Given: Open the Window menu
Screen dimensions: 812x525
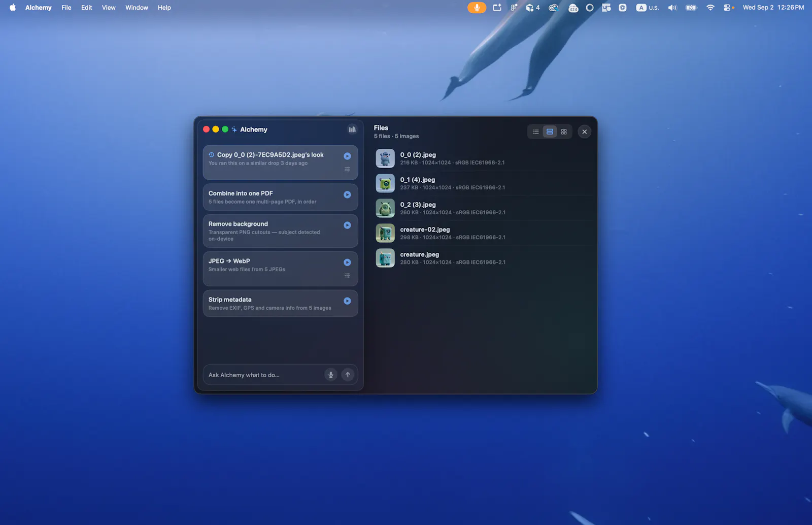Looking at the screenshot, I should (x=137, y=8).
